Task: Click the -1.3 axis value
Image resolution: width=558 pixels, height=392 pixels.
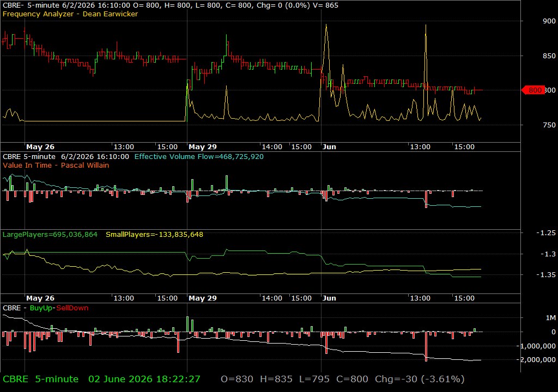Action: pos(548,254)
